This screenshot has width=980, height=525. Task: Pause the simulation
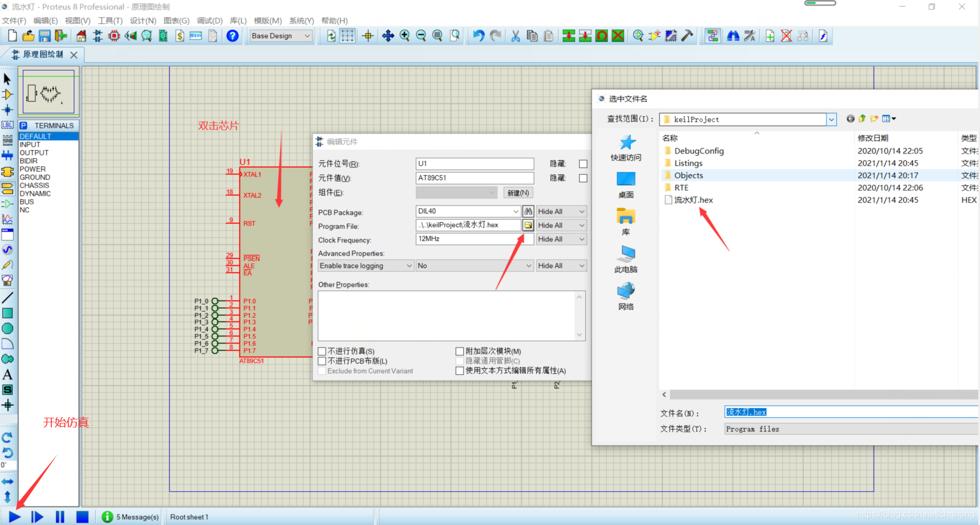point(60,517)
